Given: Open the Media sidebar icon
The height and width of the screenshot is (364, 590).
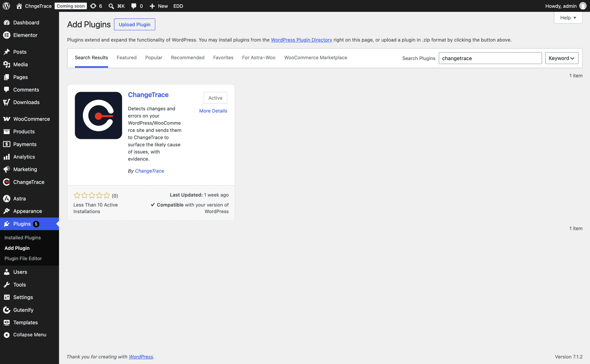Looking at the screenshot, I should click(x=7, y=64).
